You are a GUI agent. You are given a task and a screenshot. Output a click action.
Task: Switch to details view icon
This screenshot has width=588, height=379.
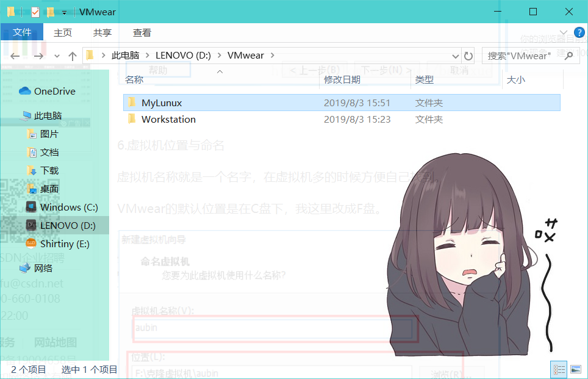[559, 370]
